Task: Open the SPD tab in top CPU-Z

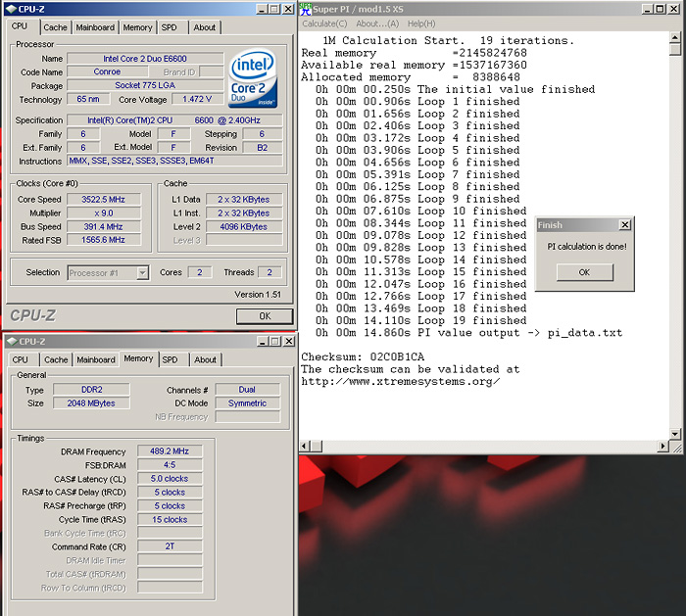Action: pyautogui.click(x=170, y=27)
